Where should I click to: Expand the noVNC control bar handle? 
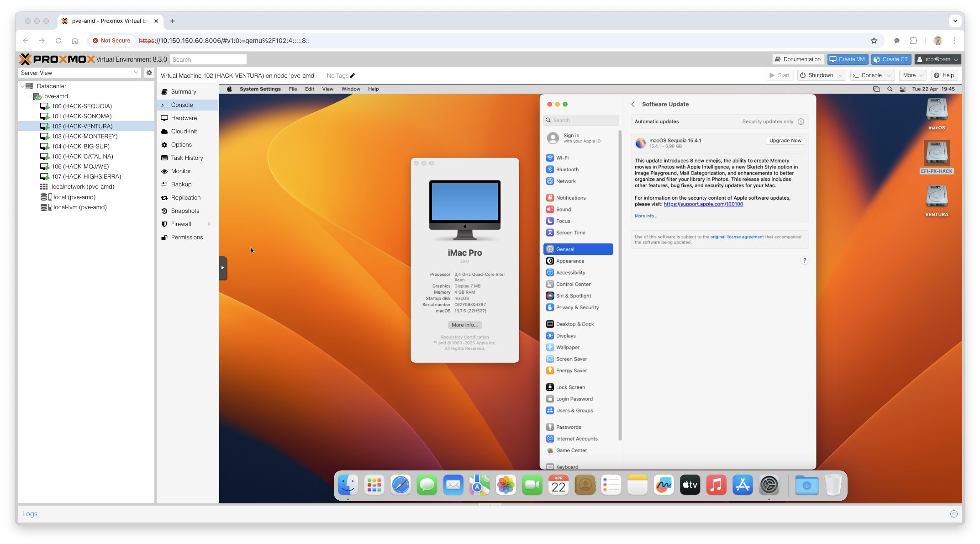coord(223,268)
